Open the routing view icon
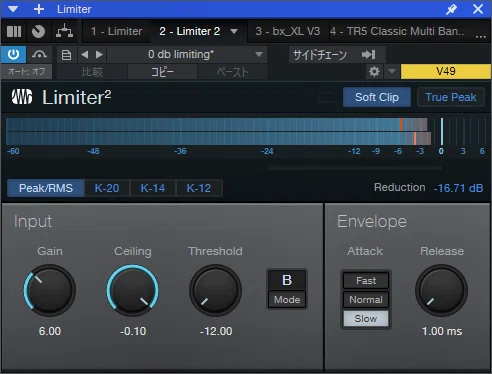The image size is (492, 374). click(x=64, y=31)
